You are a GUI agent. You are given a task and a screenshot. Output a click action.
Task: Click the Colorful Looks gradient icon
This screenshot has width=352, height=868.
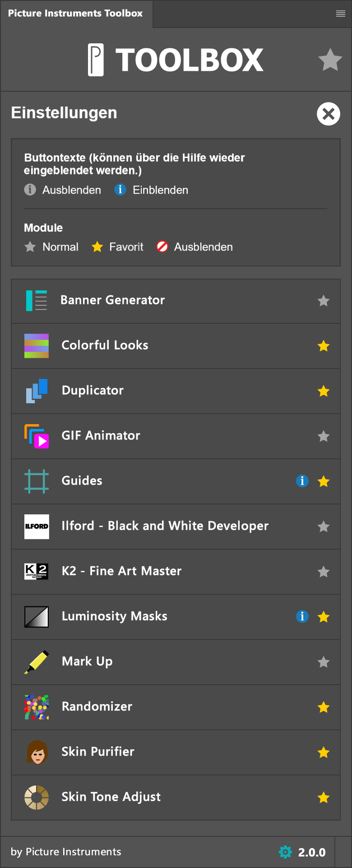pos(37,346)
